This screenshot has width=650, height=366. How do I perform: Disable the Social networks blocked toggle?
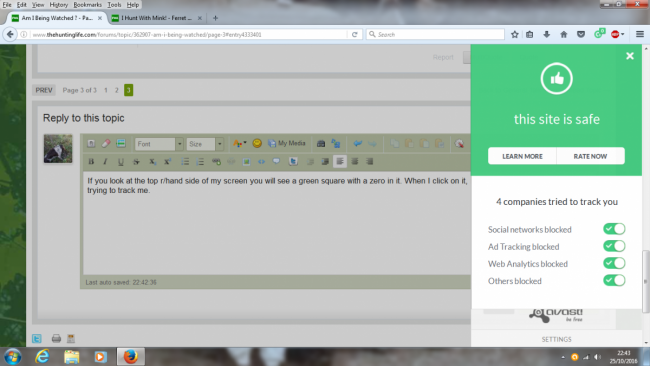click(614, 229)
